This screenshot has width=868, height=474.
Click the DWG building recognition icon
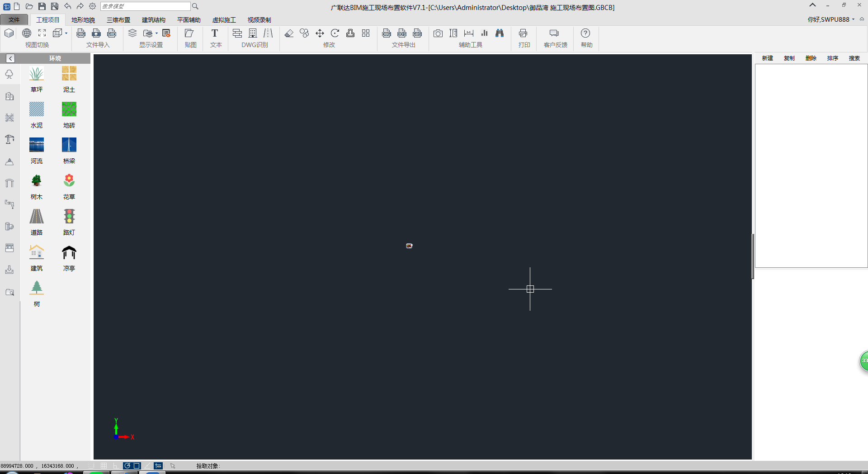click(x=253, y=33)
